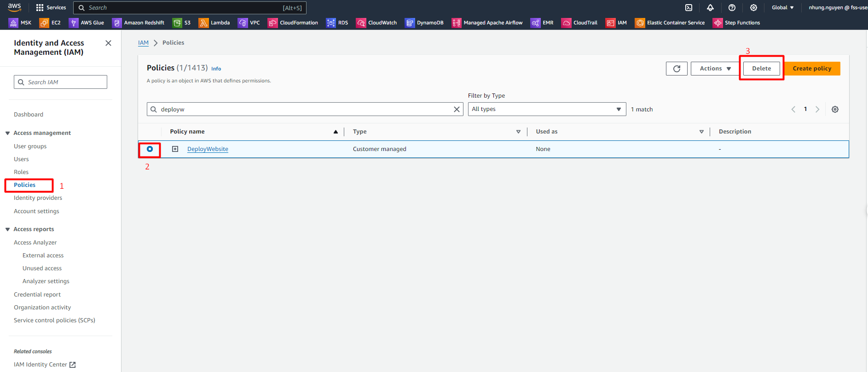Open Roles in sidebar
Viewport: 868px width, 372px height.
coord(21,172)
